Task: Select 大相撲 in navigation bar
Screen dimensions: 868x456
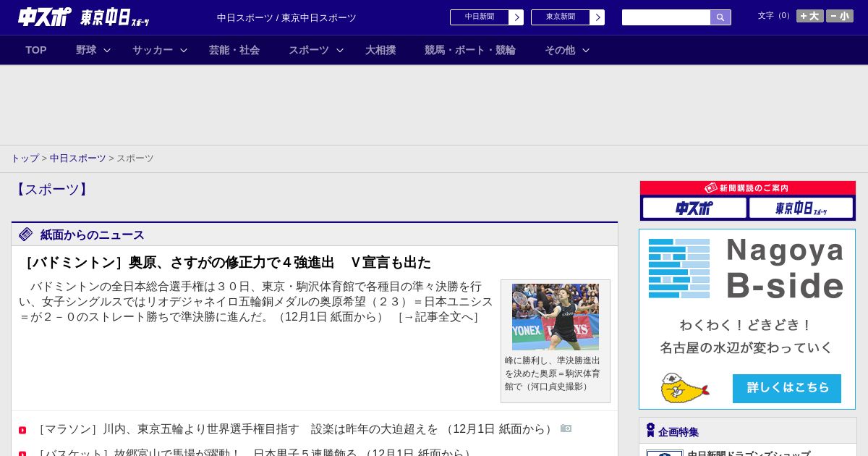Action: point(380,50)
